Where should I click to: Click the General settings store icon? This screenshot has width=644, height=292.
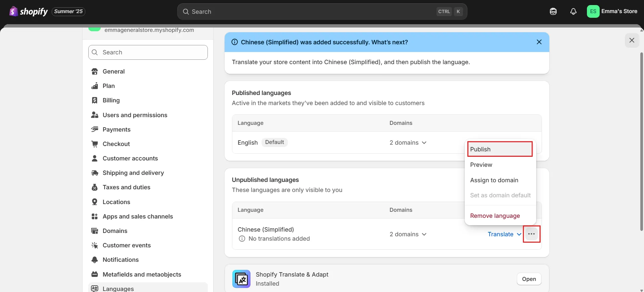click(x=95, y=71)
